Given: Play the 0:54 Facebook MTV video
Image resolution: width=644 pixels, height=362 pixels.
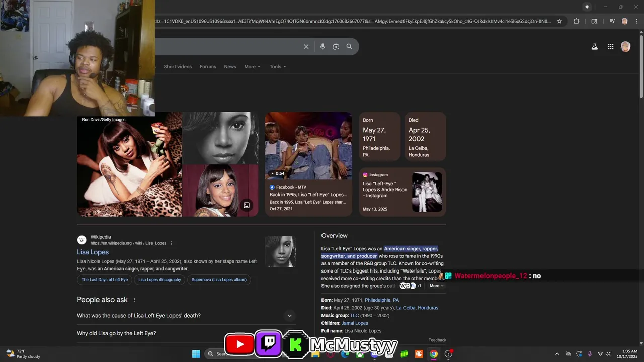Looking at the screenshot, I should click(308, 146).
